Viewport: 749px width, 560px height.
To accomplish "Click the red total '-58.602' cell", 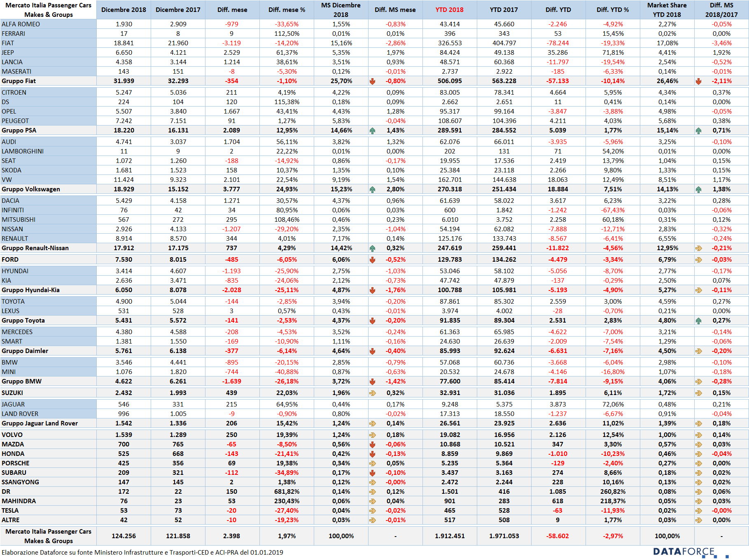I will coord(558,536).
